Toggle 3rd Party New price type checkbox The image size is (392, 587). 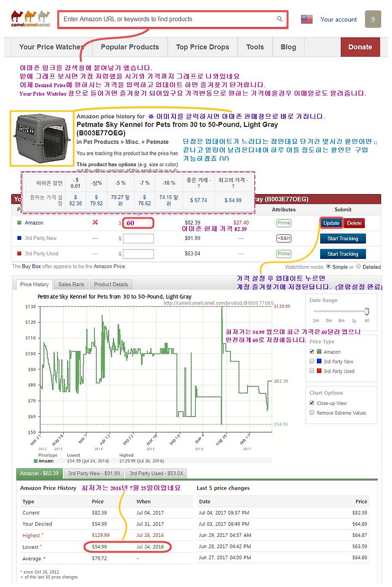(311, 361)
